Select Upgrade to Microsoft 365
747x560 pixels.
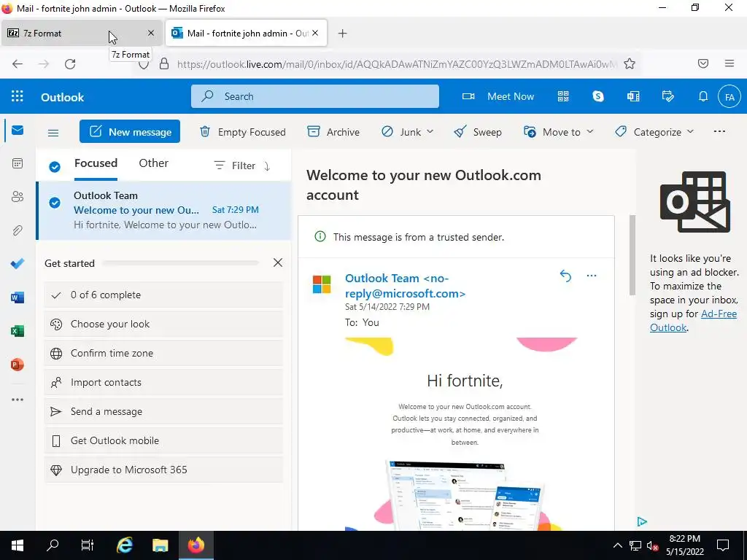coord(163,470)
